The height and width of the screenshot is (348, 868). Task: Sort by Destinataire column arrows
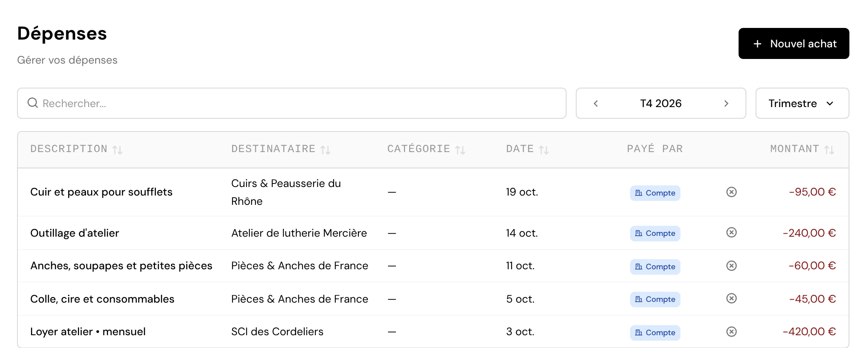pos(325,150)
